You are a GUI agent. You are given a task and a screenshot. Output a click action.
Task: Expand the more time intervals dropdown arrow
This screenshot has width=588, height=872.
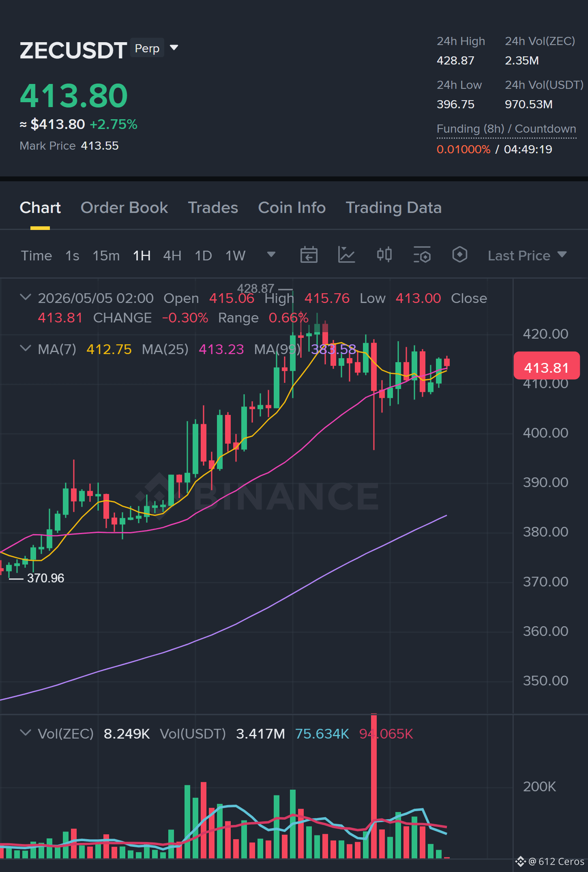tap(271, 255)
